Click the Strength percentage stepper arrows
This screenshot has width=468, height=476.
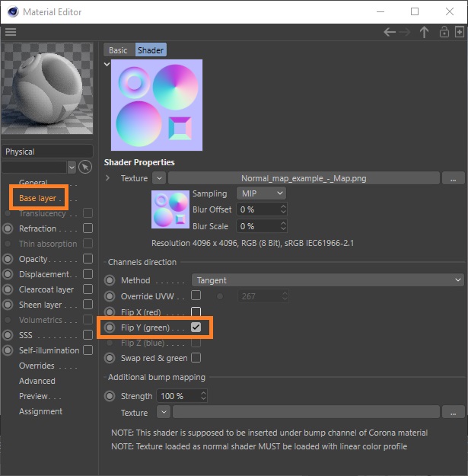(202, 396)
